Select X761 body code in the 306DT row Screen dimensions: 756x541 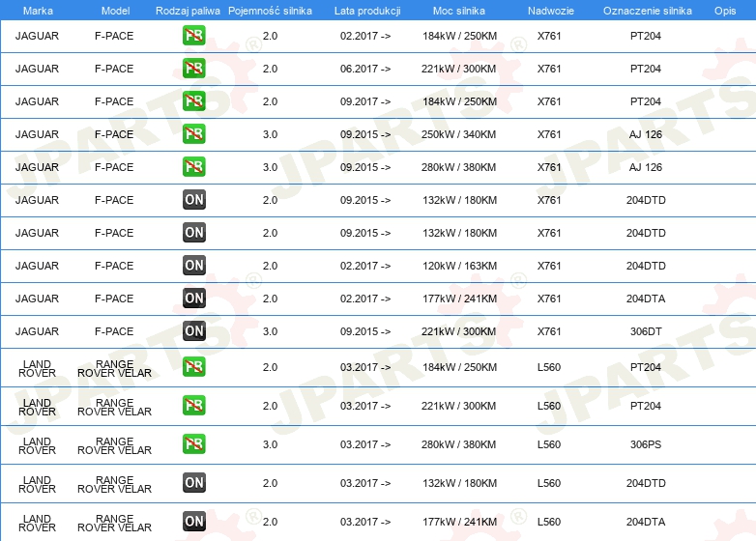click(549, 331)
